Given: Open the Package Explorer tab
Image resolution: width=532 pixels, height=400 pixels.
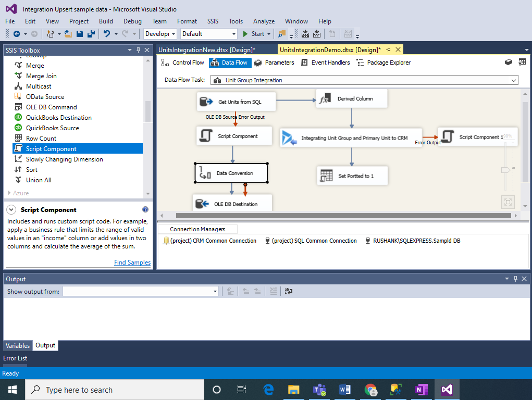Looking at the screenshot, I should (x=383, y=63).
